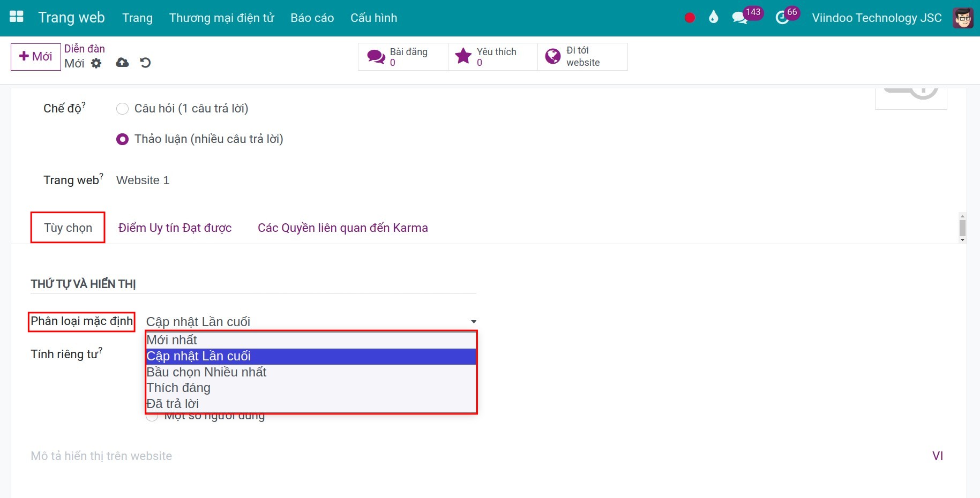Open the Cấu hình menu
The image size is (980, 498).
374,18
